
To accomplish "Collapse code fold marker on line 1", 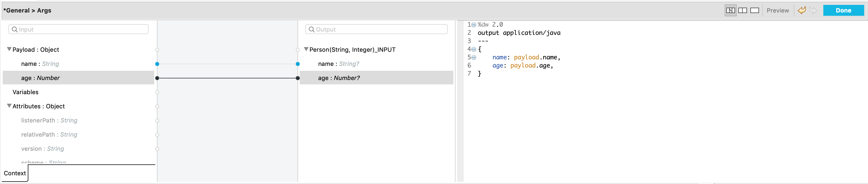I will (x=474, y=25).
